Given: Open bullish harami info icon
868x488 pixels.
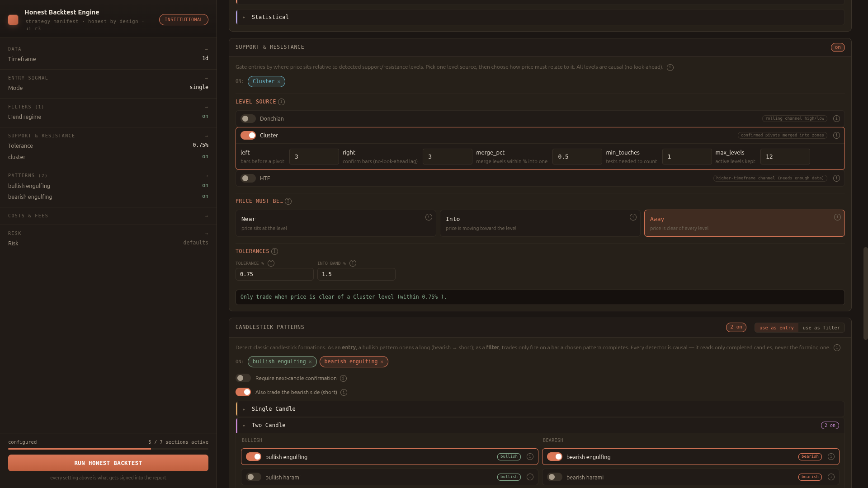Looking at the screenshot, I should pos(530,477).
